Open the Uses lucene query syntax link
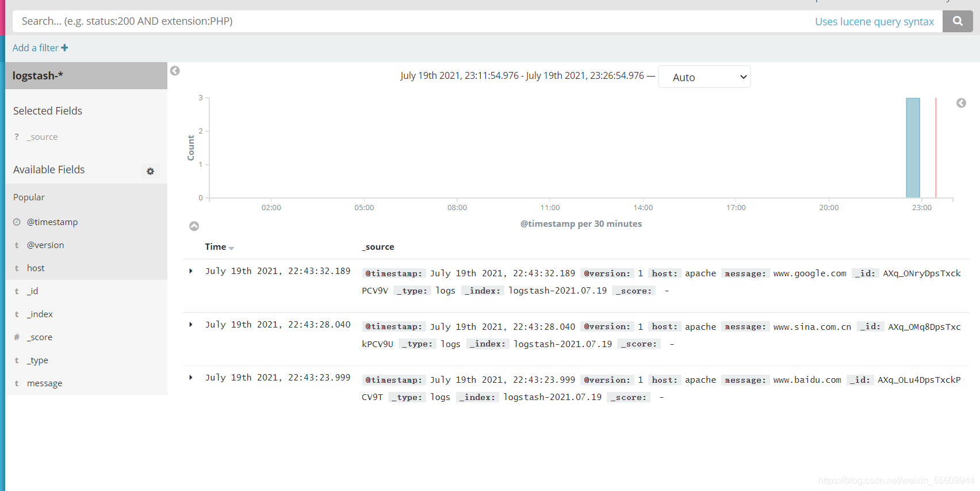 point(874,21)
